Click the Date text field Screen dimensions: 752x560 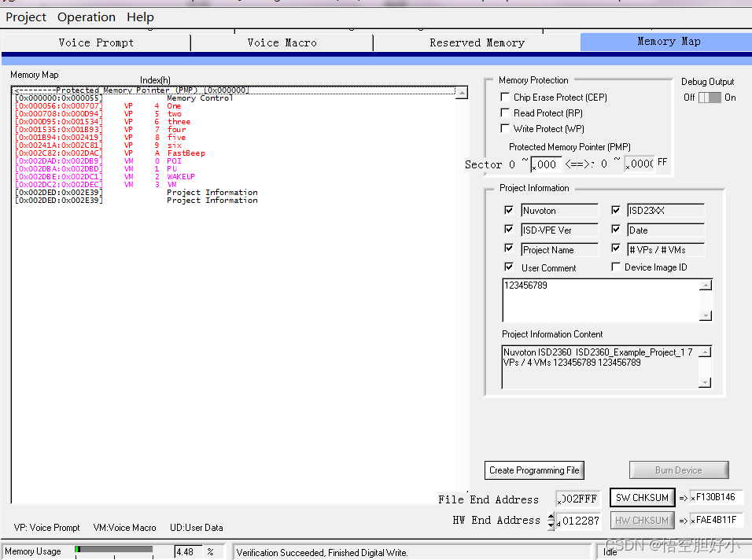pyautogui.click(x=665, y=230)
